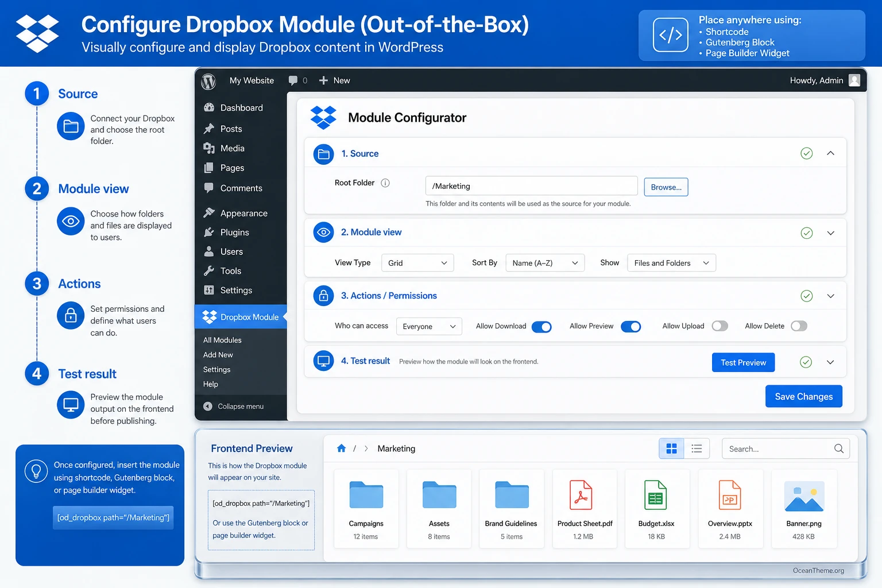Select the Dropbox Module menu entry
882x588 pixels.
[241, 317]
